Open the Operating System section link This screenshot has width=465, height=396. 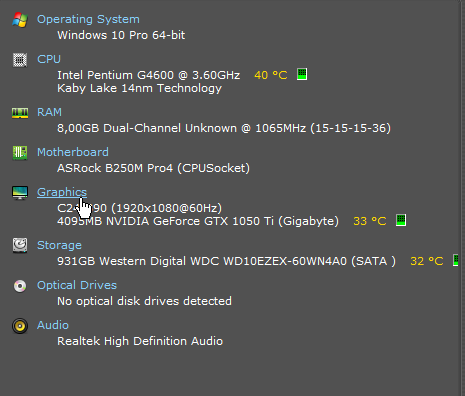click(x=88, y=19)
